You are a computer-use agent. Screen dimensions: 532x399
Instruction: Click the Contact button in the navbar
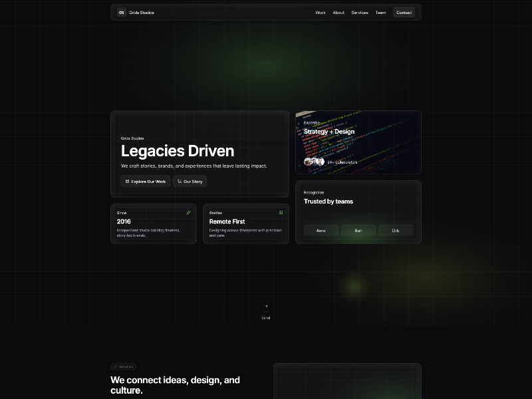coord(404,12)
